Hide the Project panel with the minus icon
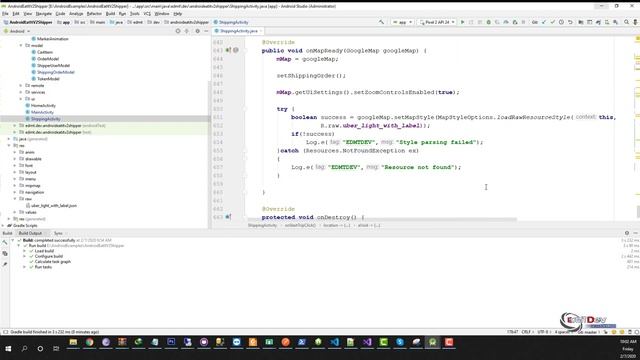The image size is (640, 360). click(206, 31)
